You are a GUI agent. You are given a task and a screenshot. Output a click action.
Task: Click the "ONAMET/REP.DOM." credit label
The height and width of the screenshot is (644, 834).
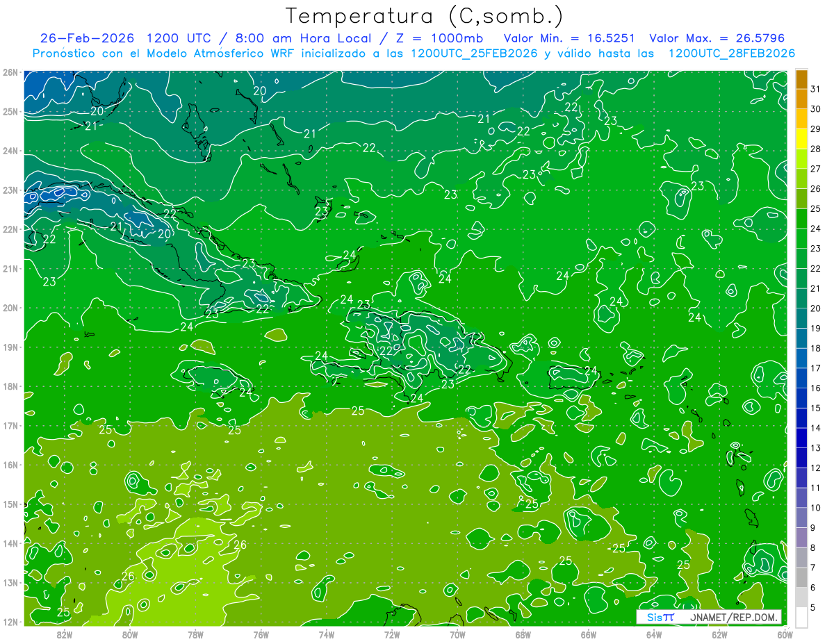pos(735,617)
